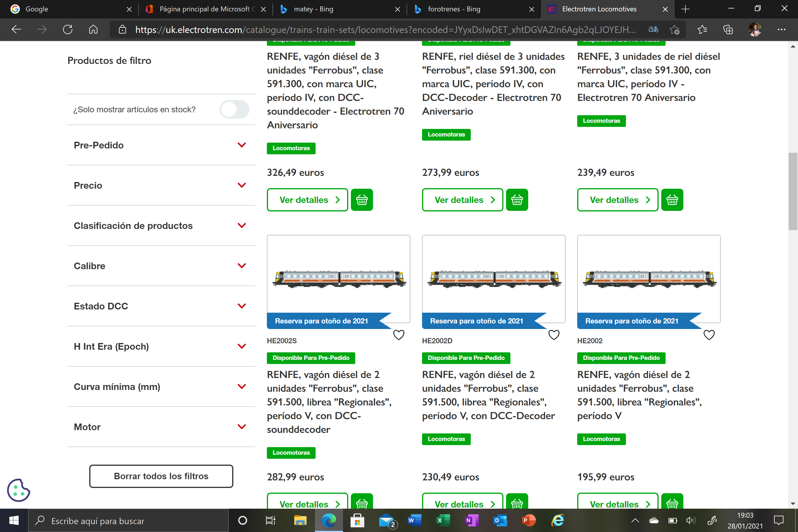This screenshot has height=532, width=798.
Task: Open the Favorites list
Action: click(x=702, y=29)
